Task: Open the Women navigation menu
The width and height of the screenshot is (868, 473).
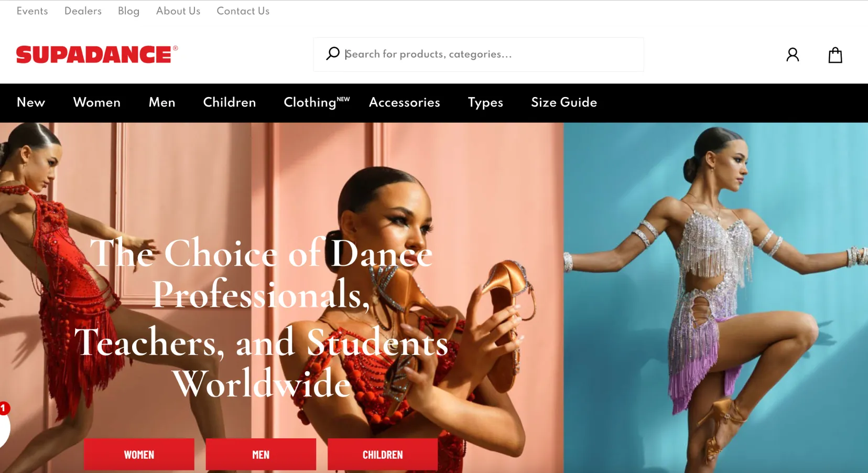Action: click(97, 102)
